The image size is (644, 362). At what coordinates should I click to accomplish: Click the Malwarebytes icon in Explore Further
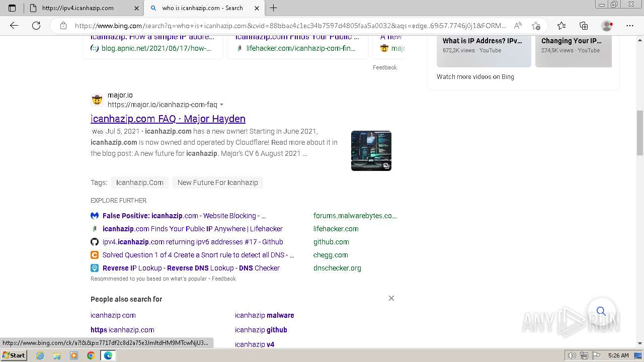[x=95, y=216]
